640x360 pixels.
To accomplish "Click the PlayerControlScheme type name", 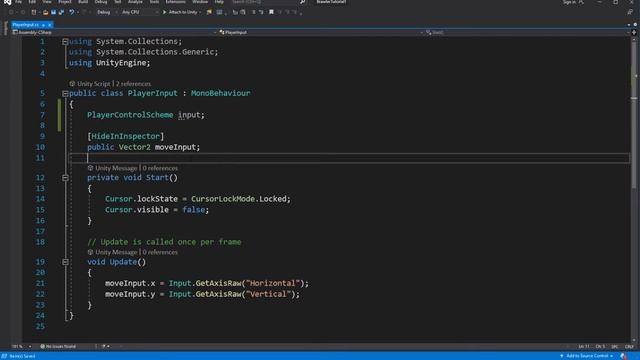I will 130,115.
